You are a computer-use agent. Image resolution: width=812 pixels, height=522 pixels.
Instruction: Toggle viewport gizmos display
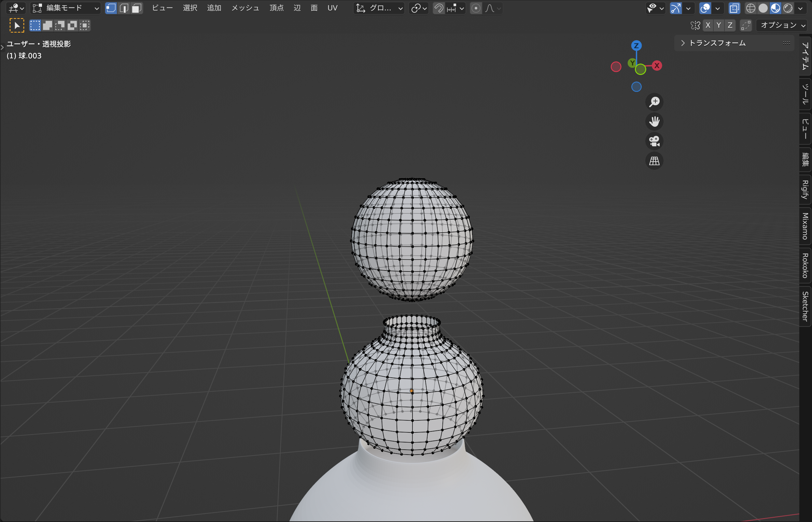point(676,8)
